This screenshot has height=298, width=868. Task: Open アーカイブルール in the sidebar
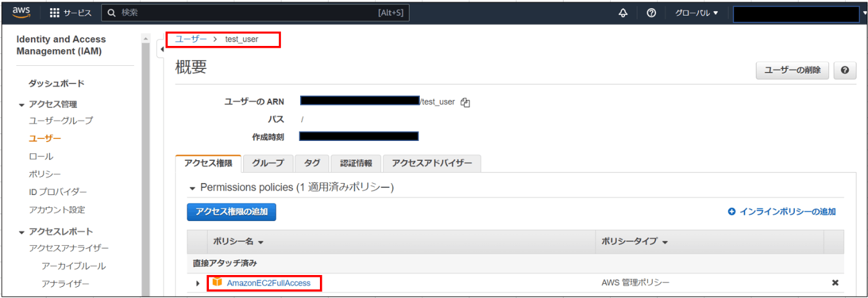pos(73,266)
